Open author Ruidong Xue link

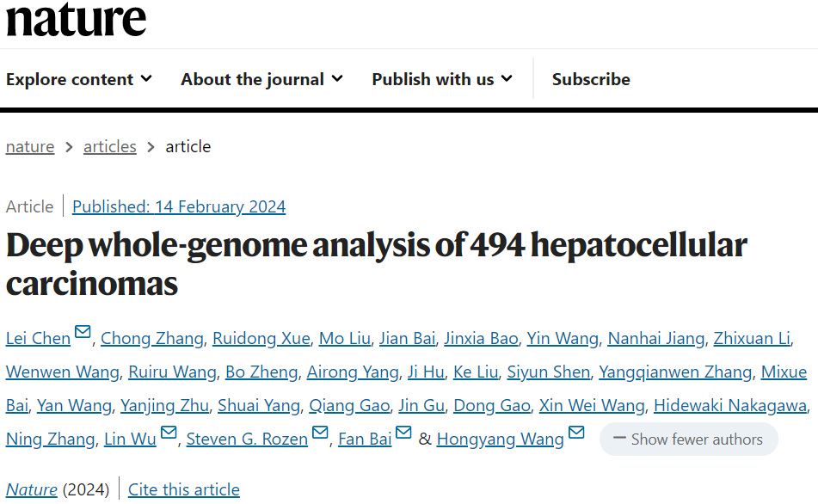(x=261, y=339)
